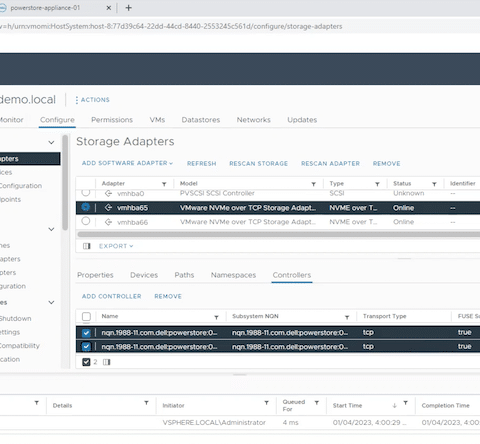Open the Paths tab

(x=184, y=275)
